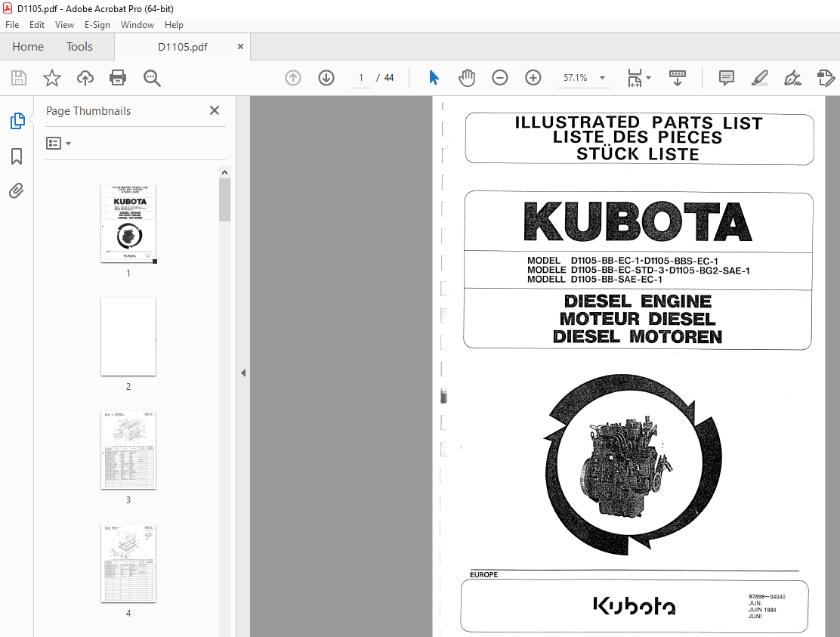Click the Save file icon
The width and height of the screenshot is (840, 637).
click(x=19, y=79)
